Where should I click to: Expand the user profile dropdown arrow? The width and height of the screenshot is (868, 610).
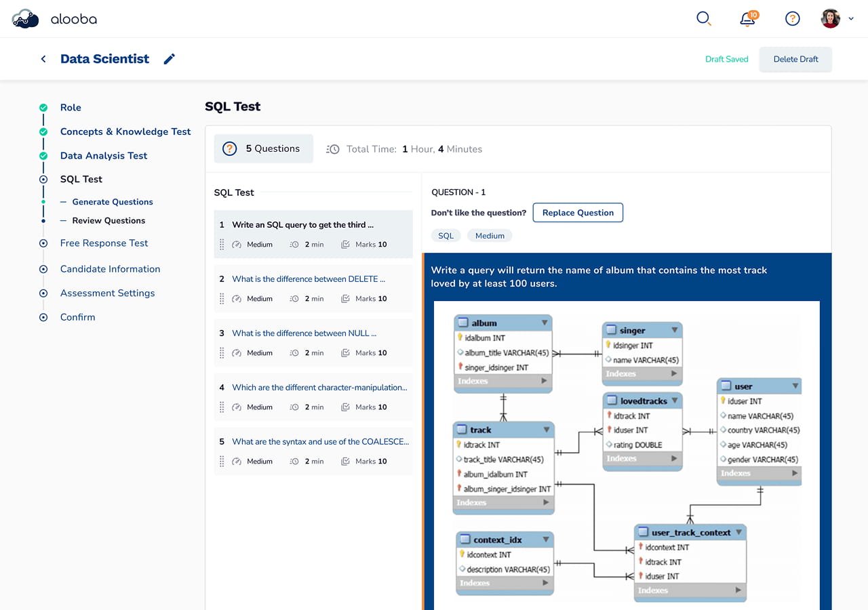click(851, 19)
